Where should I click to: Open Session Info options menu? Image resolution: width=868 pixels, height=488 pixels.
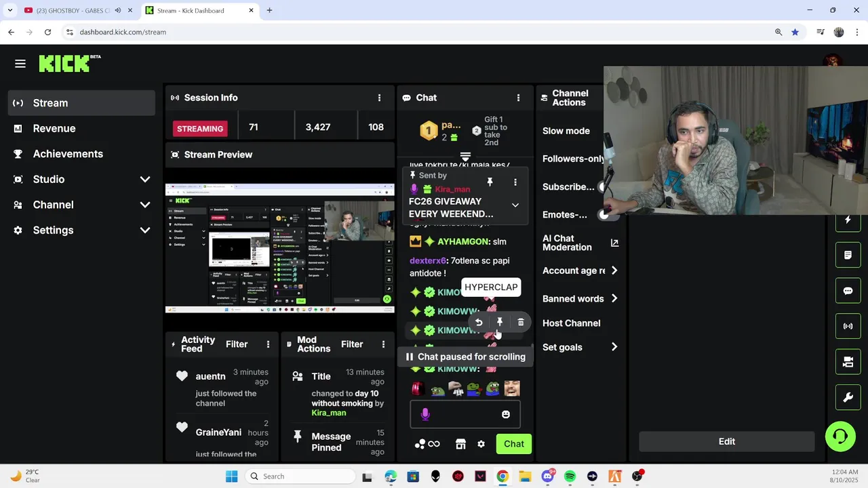pyautogui.click(x=379, y=98)
